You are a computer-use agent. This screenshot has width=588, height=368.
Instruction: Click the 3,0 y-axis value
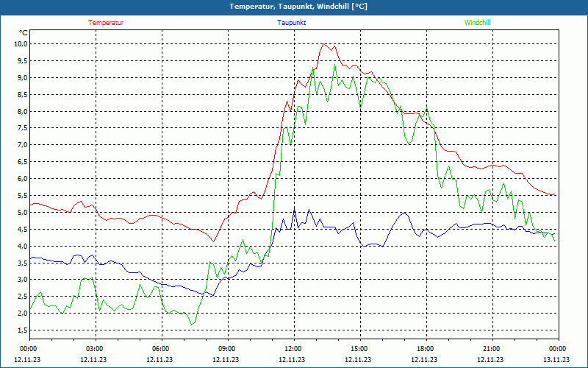pyautogui.click(x=23, y=280)
